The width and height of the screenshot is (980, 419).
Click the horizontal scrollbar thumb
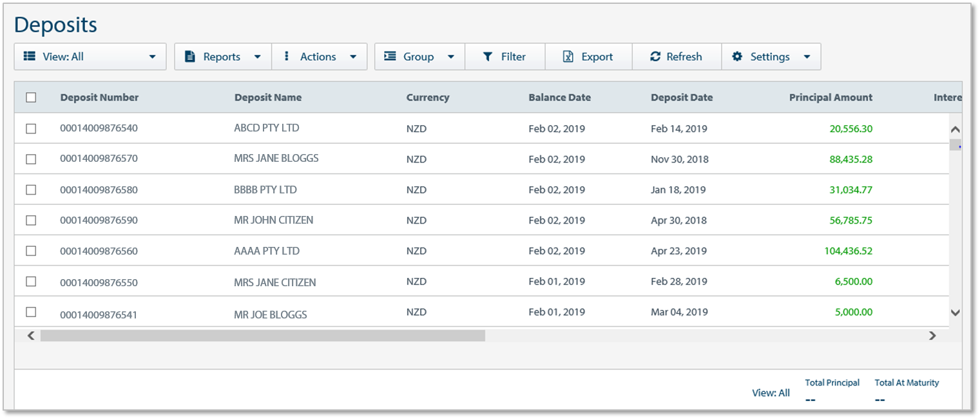pos(262,336)
